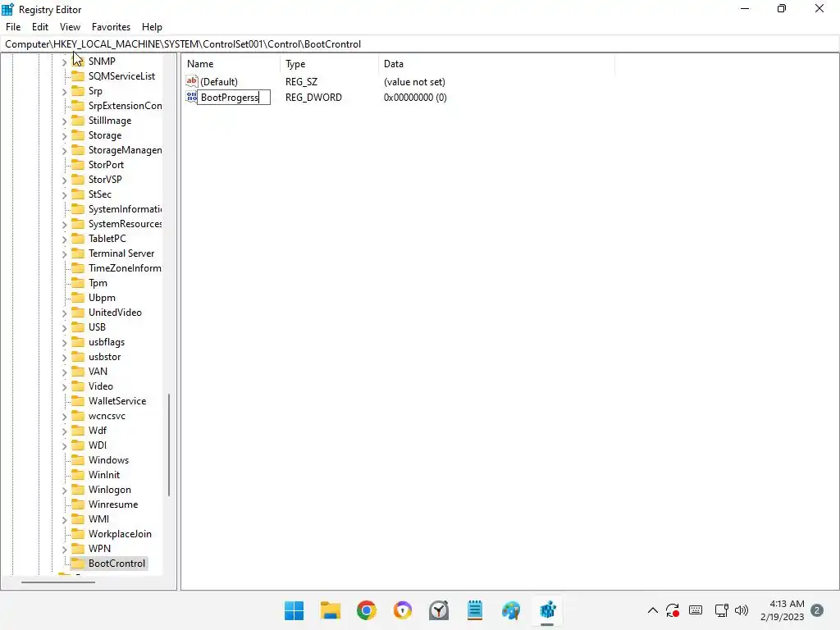This screenshot has width=840, height=630.
Task: Select the VAN tree key
Action: [x=98, y=372]
